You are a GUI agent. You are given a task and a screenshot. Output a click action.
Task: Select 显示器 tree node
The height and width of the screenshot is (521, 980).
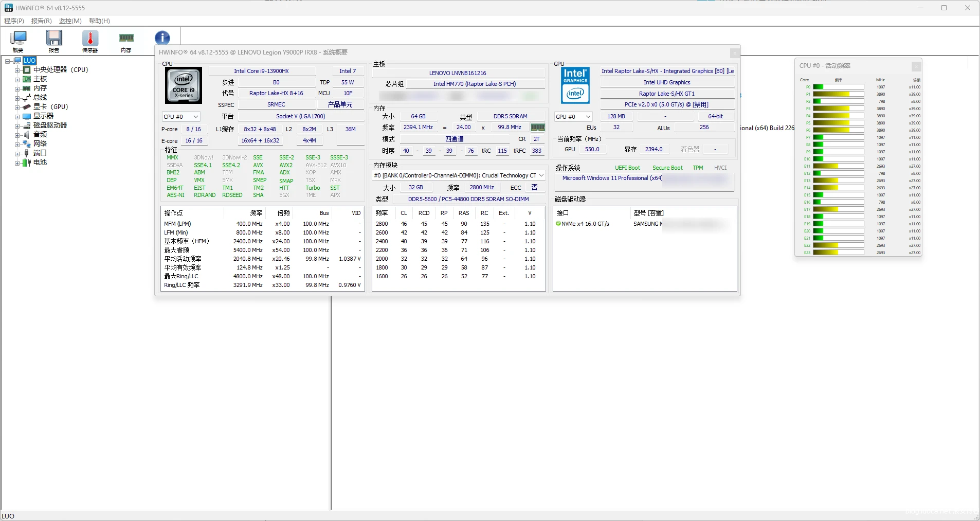[43, 116]
